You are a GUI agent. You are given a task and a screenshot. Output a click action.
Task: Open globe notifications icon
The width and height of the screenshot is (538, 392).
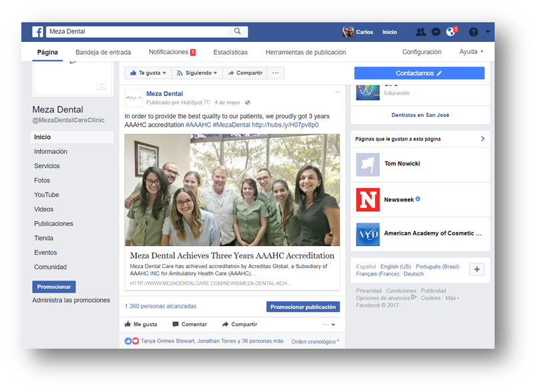[x=451, y=32]
